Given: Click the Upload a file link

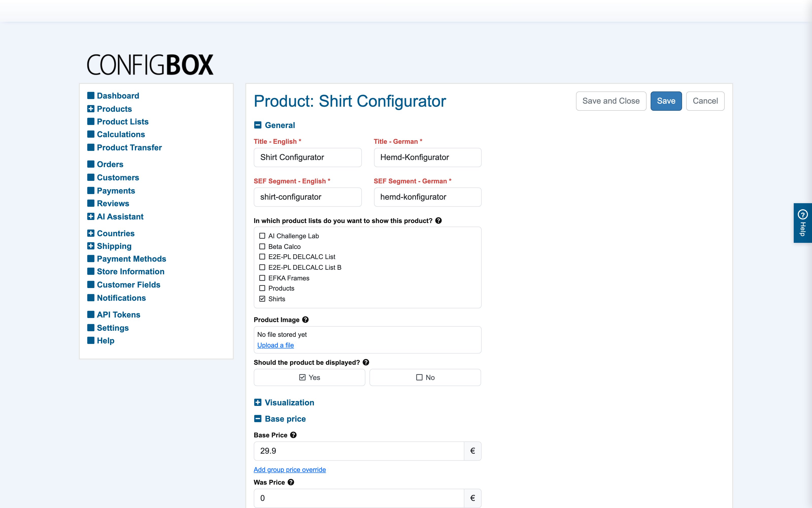Looking at the screenshot, I should [276, 345].
